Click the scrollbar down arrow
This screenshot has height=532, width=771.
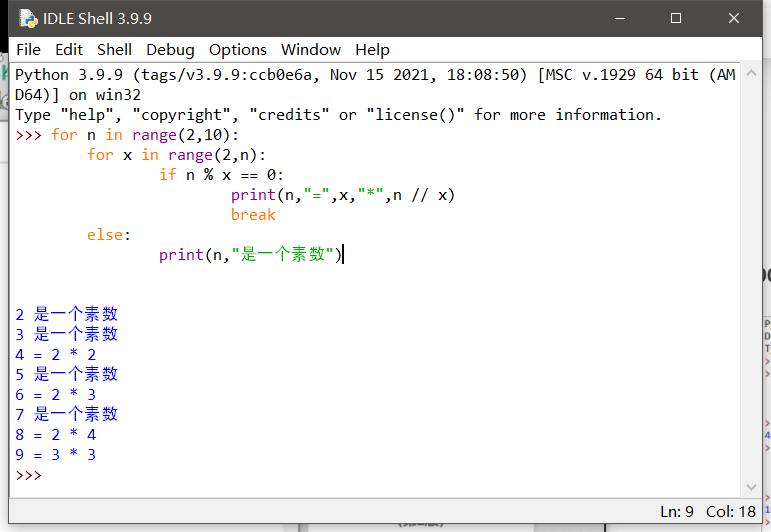[751, 487]
